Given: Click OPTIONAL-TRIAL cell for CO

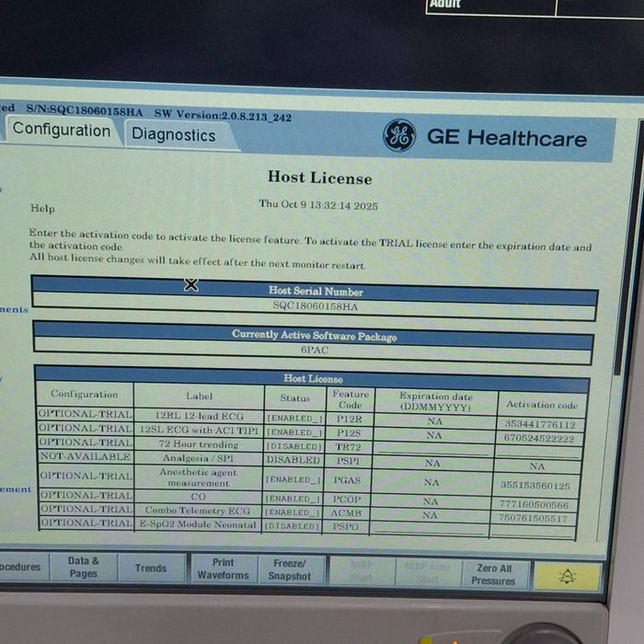Looking at the screenshot, I should coord(86,495).
